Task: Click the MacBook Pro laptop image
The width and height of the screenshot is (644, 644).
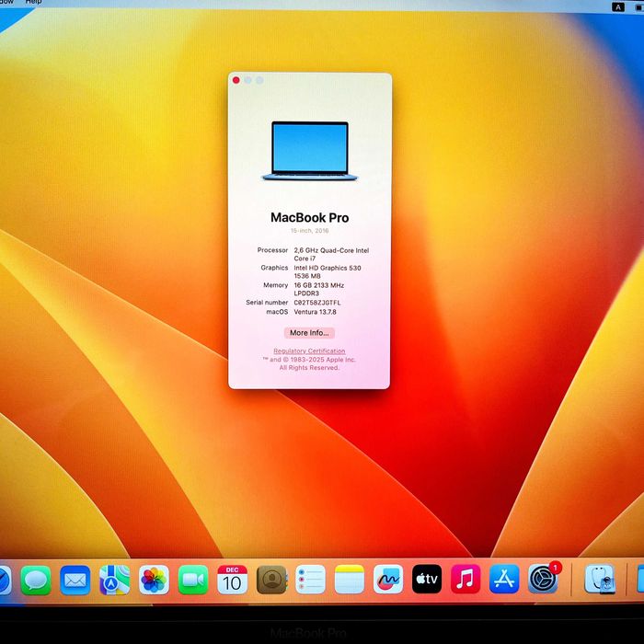Action: coord(310,151)
